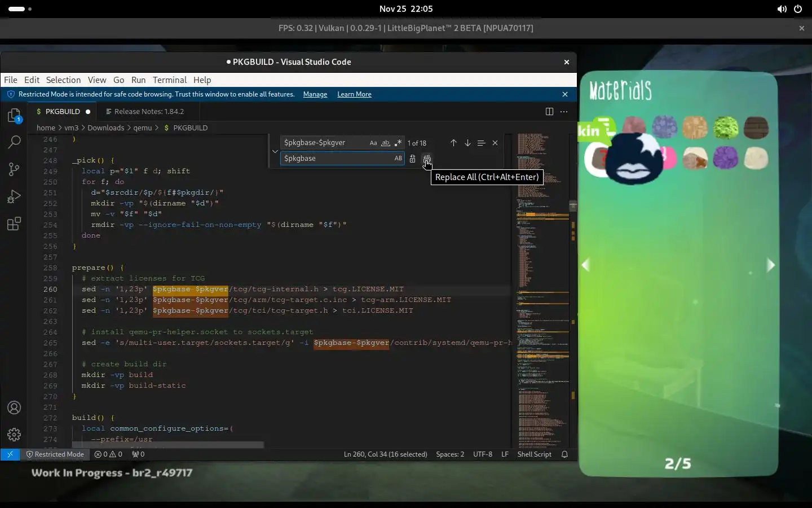Image resolution: width=812 pixels, height=508 pixels.
Task: Open the remote window indicator
Action: pyautogui.click(x=10, y=454)
